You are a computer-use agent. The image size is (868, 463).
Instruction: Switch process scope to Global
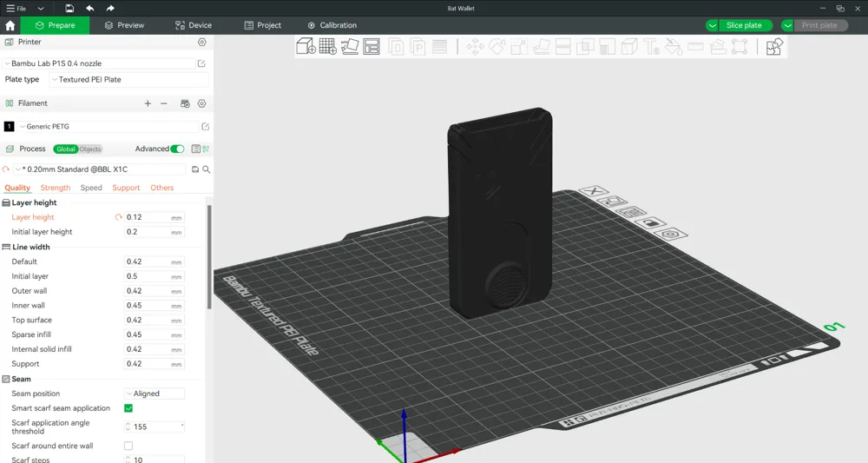coord(66,149)
